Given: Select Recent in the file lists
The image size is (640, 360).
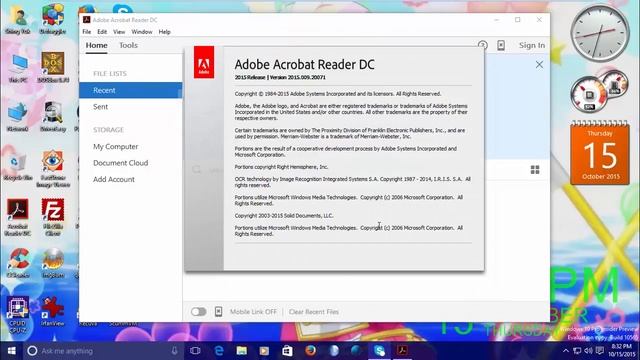Looking at the screenshot, I should click(x=131, y=90).
